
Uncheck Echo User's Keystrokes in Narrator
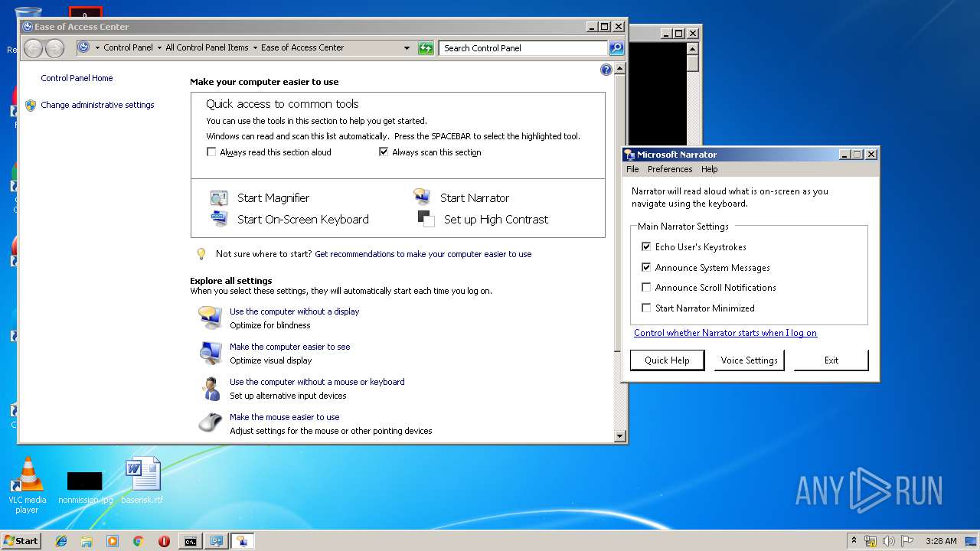[646, 246]
